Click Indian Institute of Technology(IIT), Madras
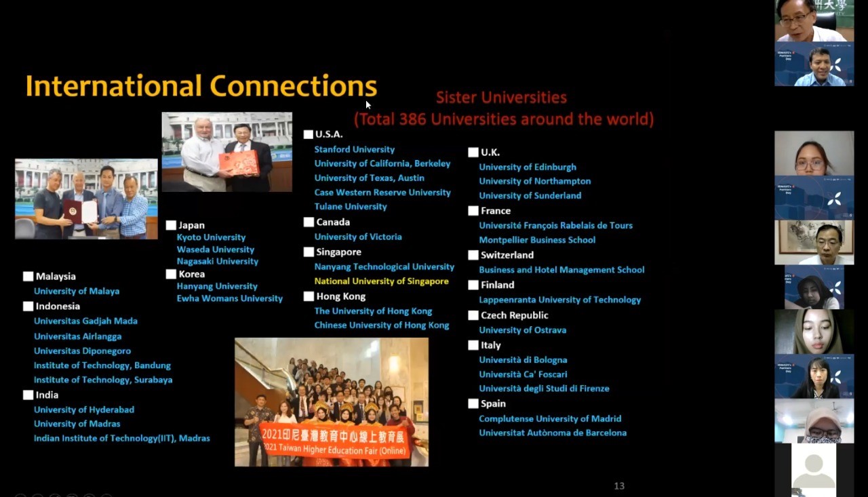The image size is (868, 497). tap(122, 439)
